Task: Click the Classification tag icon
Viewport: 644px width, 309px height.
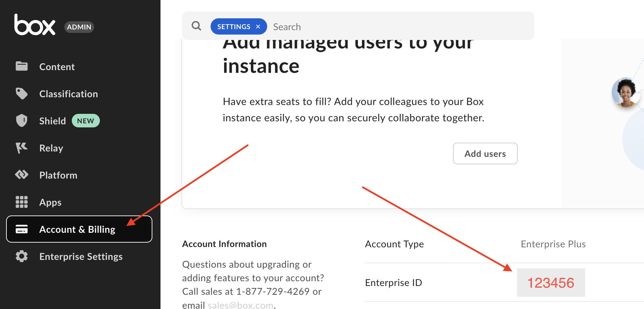Action: [21, 94]
